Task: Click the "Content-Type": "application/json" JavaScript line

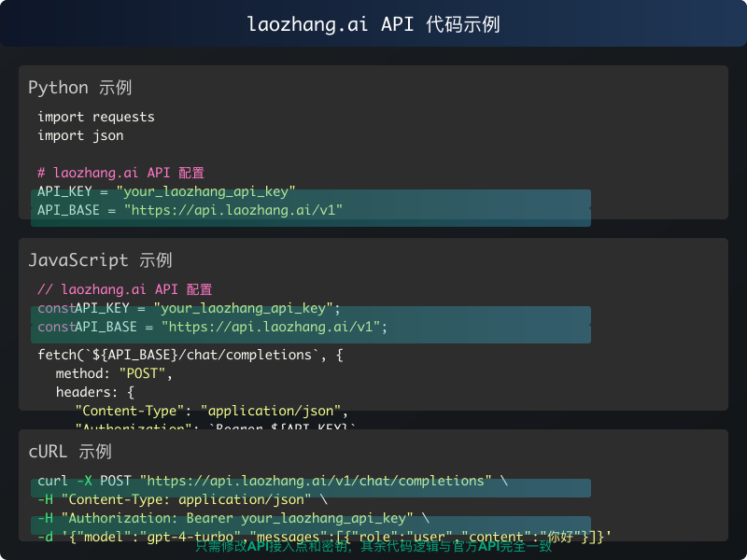Action: click(x=212, y=411)
